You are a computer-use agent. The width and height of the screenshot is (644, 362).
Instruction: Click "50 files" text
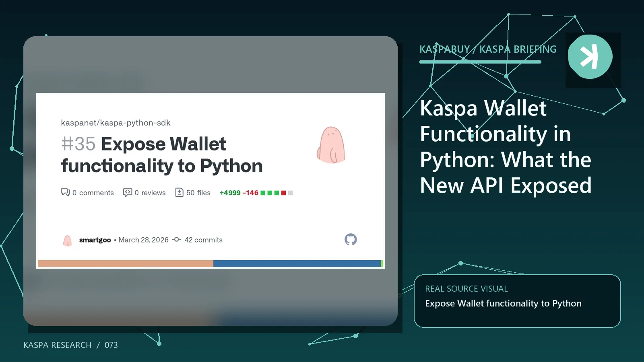(x=198, y=193)
